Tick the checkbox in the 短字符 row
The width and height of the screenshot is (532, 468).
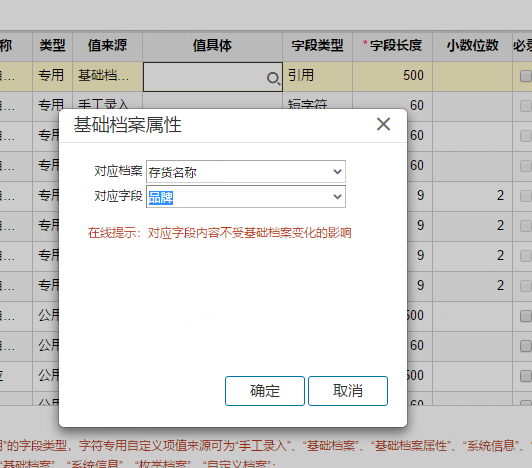pos(526,106)
